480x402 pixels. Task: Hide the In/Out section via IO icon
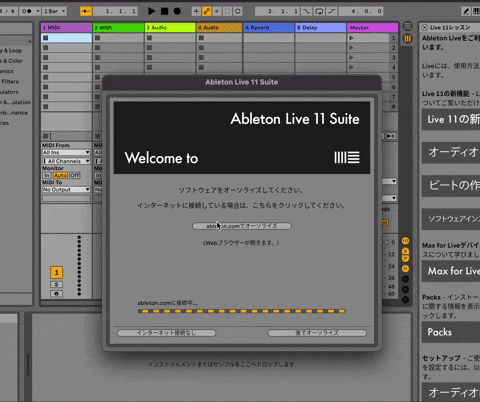coord(405,241)
